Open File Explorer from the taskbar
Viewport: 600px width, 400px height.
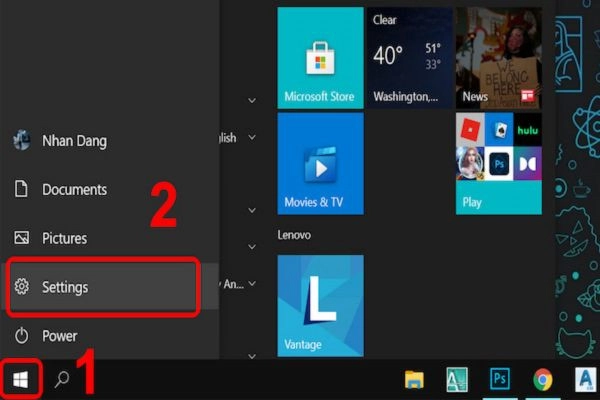click(x=415, y=379)
